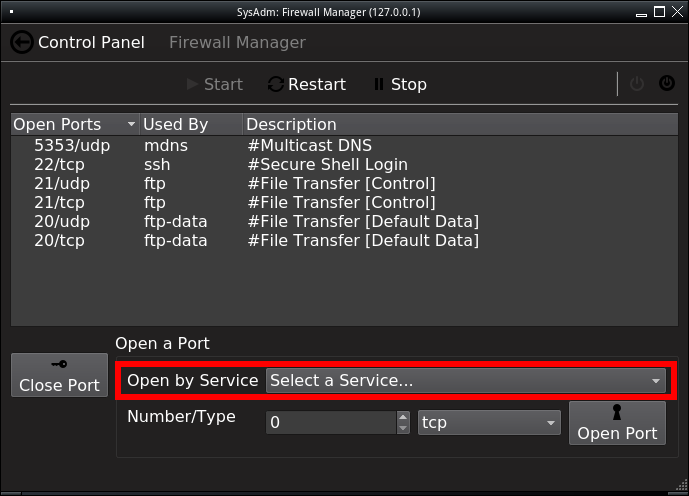Image resolution: width=689 pixels, height=496 pixels.
Task: Expand the Select a Service dropdown
Action: point(465,380)
